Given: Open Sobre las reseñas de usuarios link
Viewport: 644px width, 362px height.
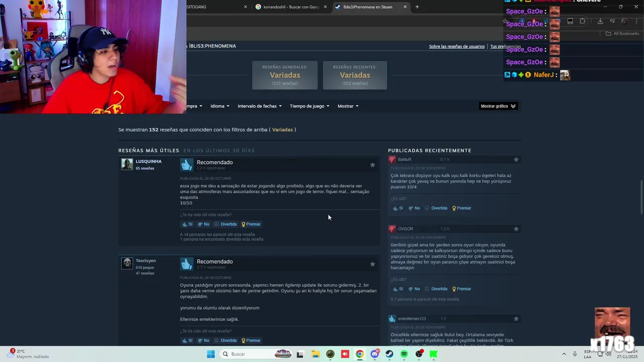Looking at the screenshot, I should click(457, 46).
